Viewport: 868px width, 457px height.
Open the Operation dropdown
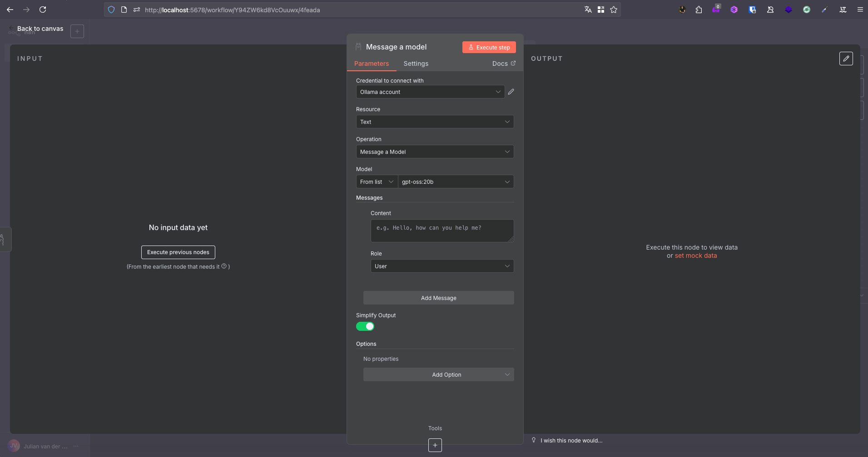[x=434, y=152]
